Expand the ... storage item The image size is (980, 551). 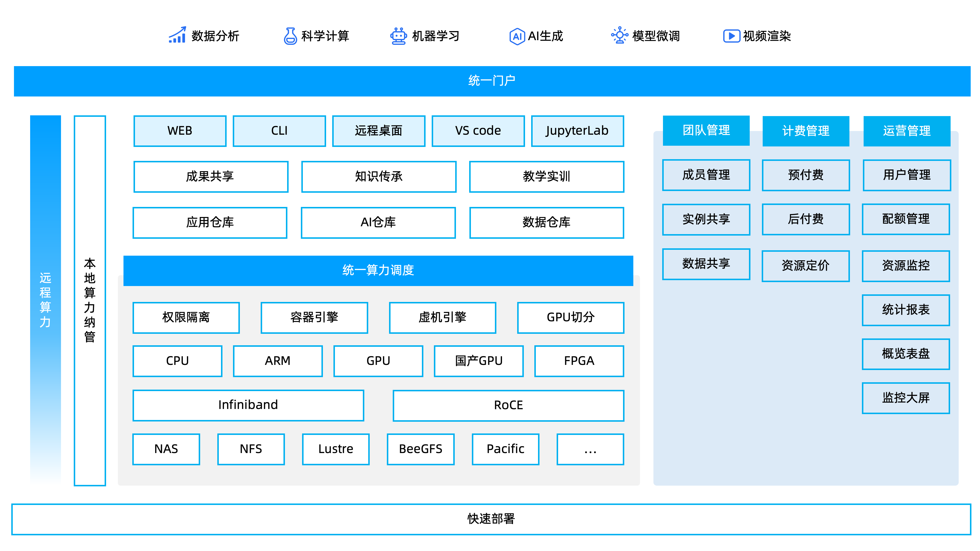(590, 449)
